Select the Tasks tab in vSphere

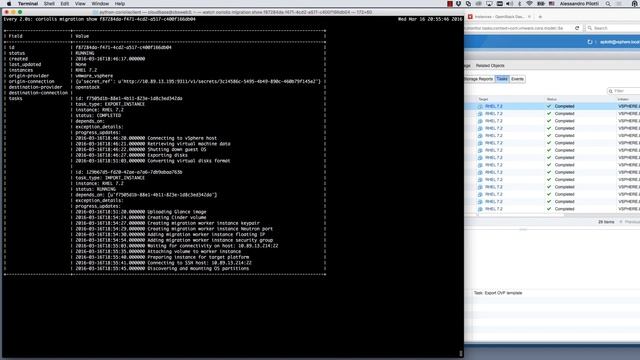click(502, 79)
